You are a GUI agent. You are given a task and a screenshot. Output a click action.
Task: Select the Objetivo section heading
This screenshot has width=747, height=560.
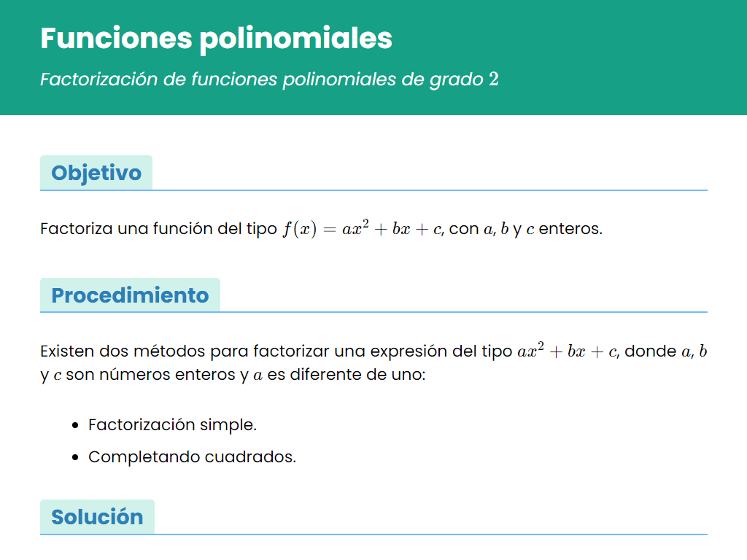coord(96,173)
